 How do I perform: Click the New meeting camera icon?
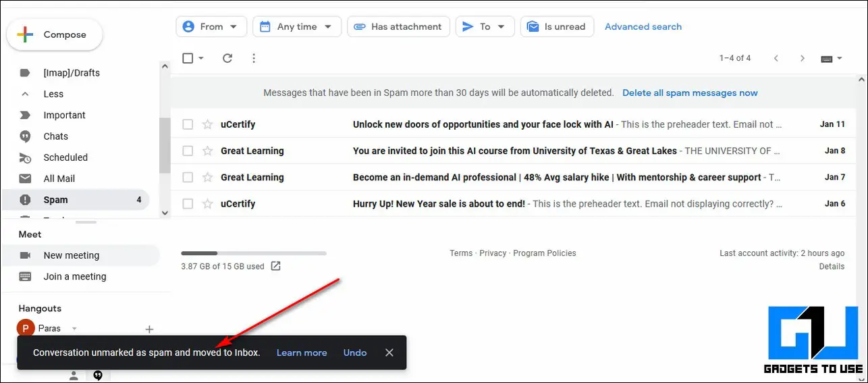tap(25, 255)
